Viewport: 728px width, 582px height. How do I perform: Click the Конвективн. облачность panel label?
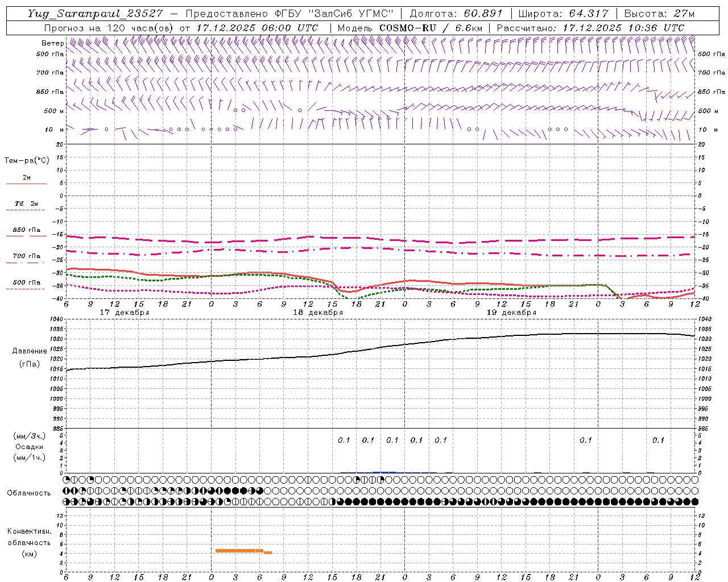pyautogui.click(x=30, y=542)
